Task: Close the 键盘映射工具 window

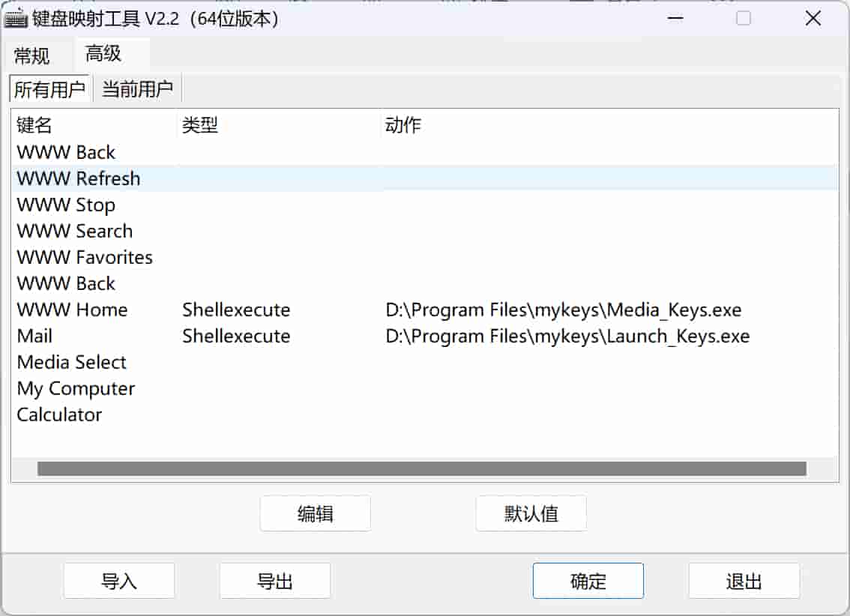Action: pos(813,19)
